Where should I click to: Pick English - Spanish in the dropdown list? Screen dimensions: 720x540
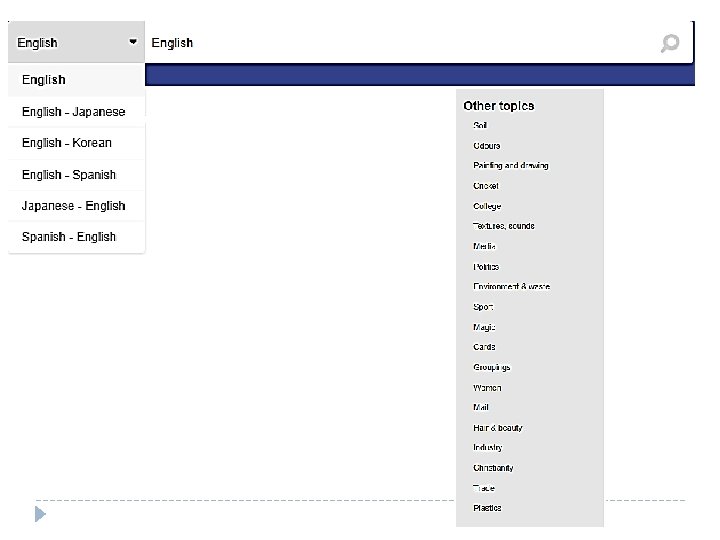(x=69, y=175)
